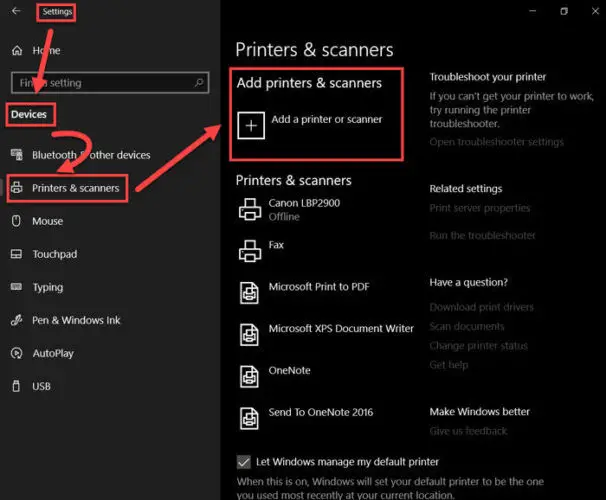
Task: Open Print server properties link
Action: tap(480, 208)
